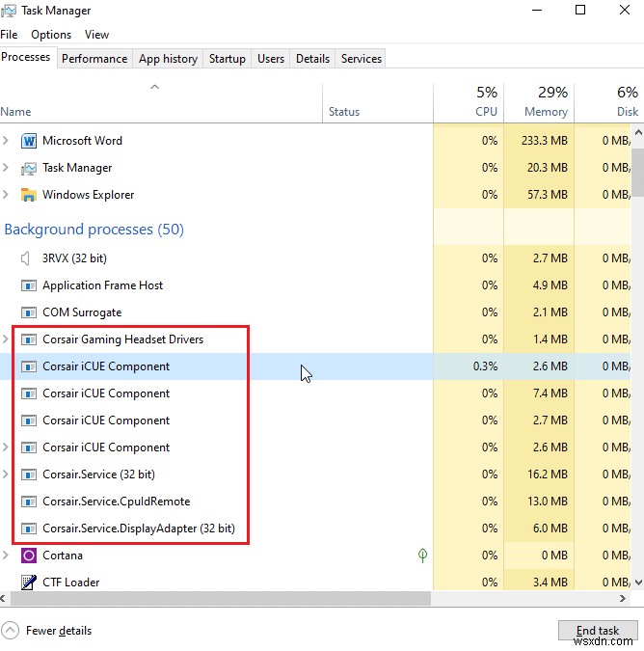Click the 57.3 MB memory value
The width and height of the screenshot is (644, 651).
point(548,195)
